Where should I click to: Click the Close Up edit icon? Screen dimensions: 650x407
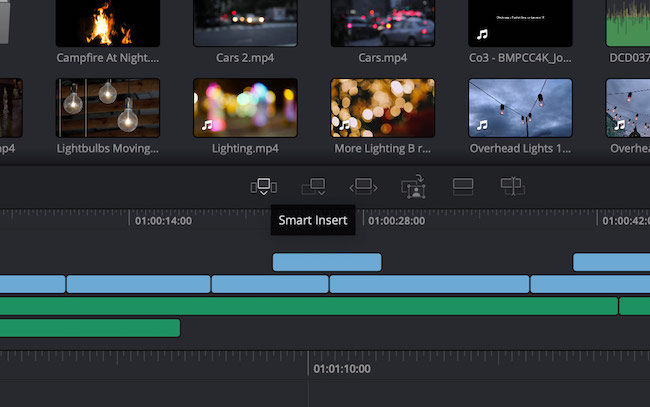coord(413,186)
